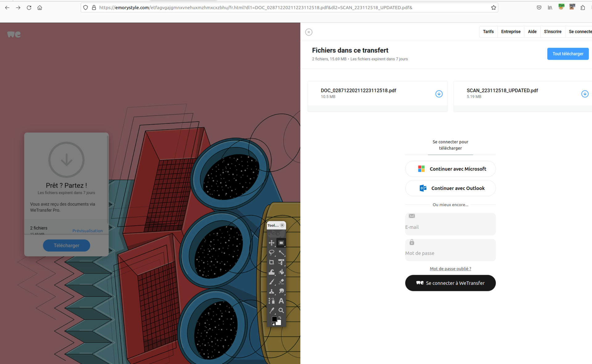Focus the E-mail input field
Image resolution: width=592 pixels, height=364 pixels.
[x=450, y=224]
